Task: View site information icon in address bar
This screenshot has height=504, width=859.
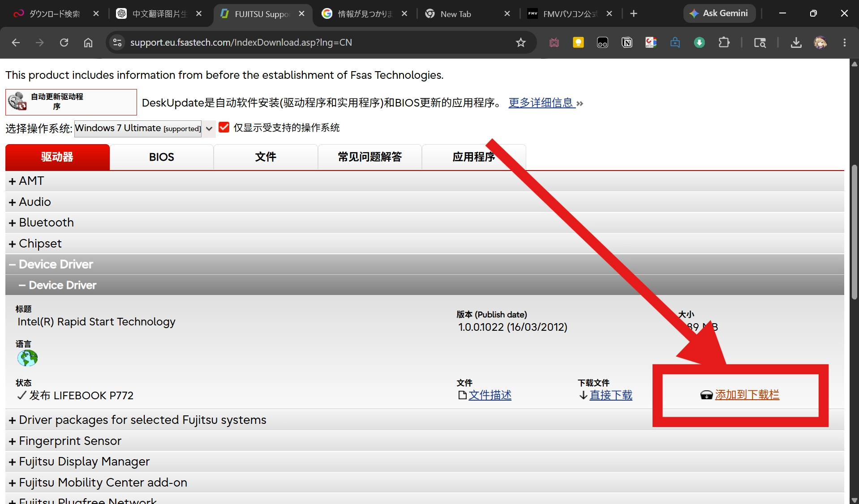Action: click(x=117, y=43)
